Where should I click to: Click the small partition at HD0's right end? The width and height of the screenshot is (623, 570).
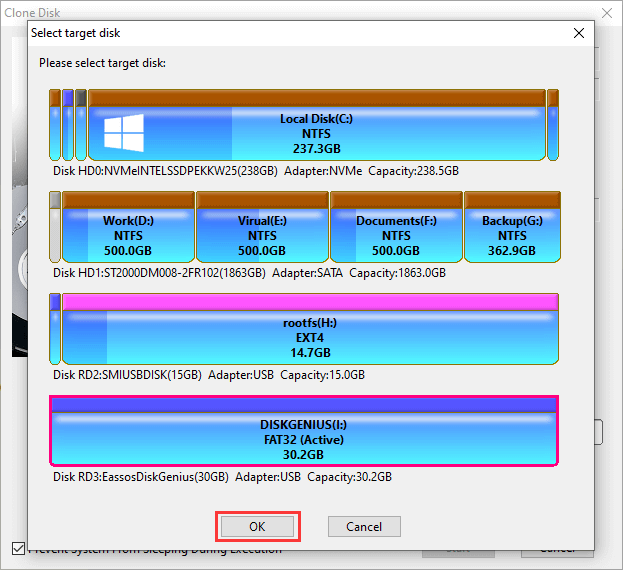552,125
